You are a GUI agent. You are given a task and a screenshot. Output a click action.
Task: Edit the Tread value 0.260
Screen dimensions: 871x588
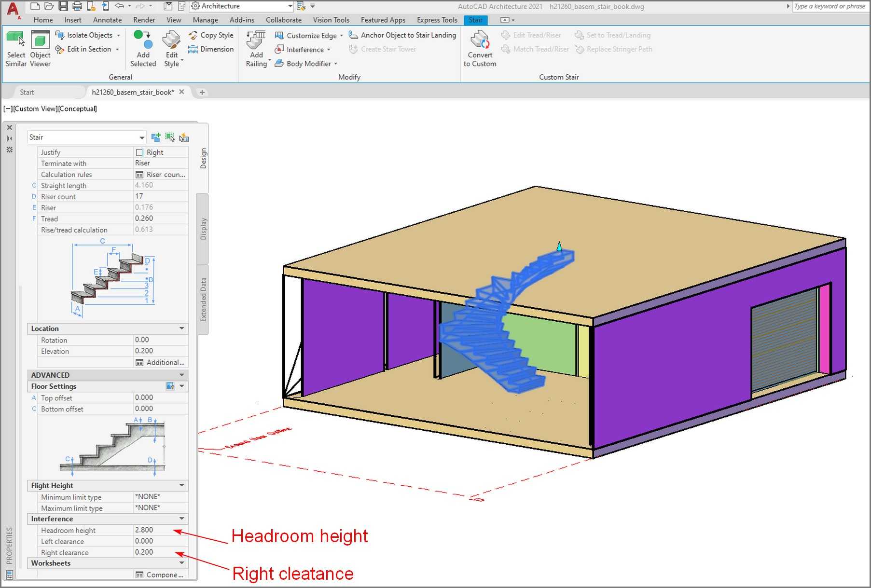(161, 219)
